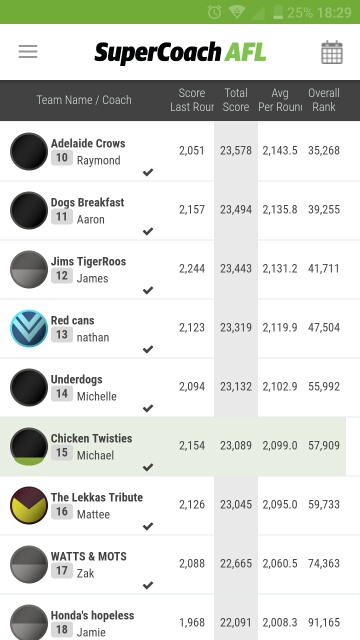Sort by Total Score column header
Screen dimensions: 360x640
pyautogui.click(x=236, y=100)
